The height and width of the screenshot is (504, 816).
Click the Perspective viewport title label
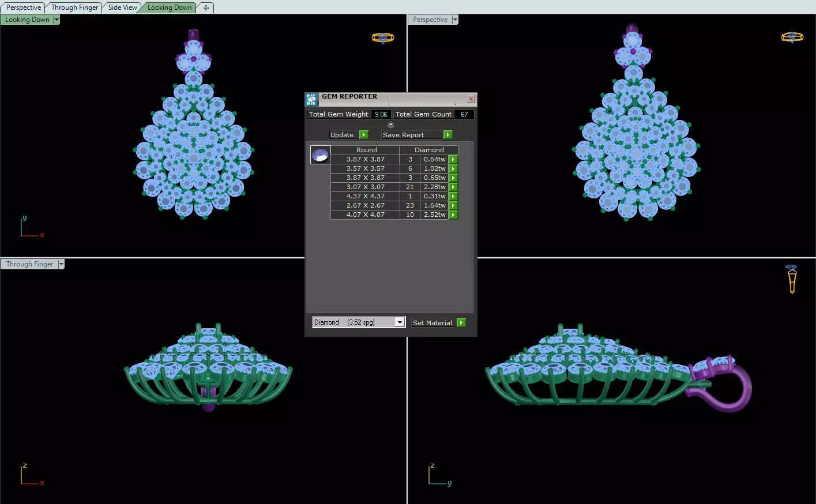click(430, 20)
